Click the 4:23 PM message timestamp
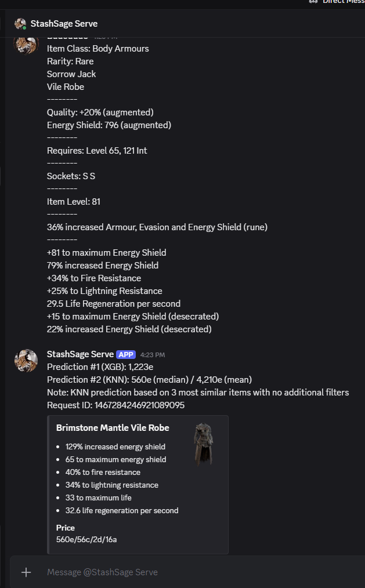365x588 pixels. pos(153,355)
